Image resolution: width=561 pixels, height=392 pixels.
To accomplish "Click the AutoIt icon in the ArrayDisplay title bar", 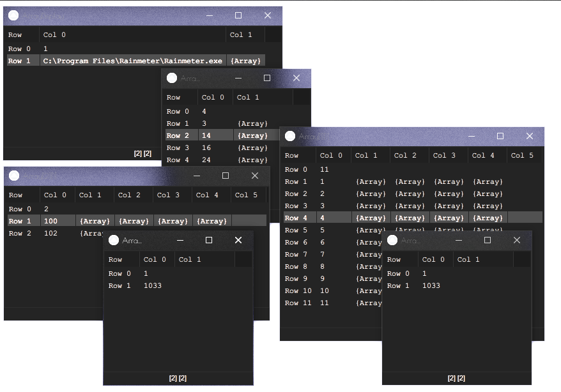I will 13,15.
